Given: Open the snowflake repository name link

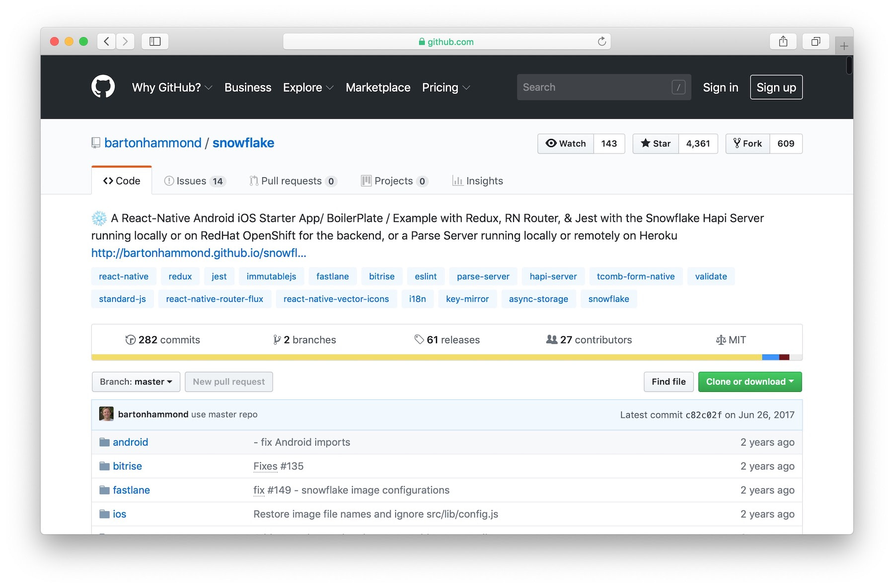Looking at the screenshot, I should click(x=243, y=143).
